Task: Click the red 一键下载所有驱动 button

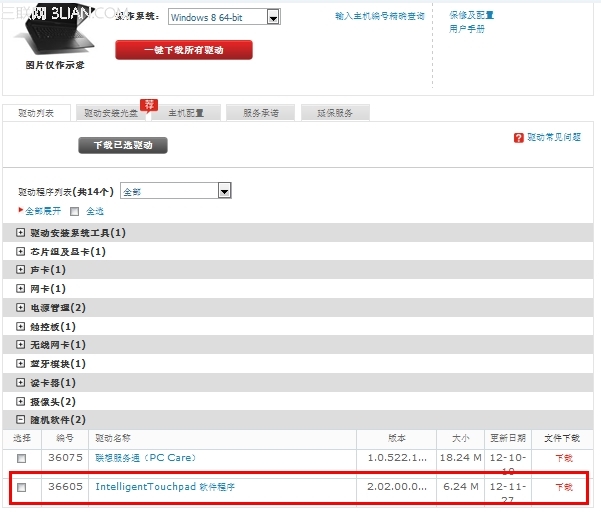Action: point(184,50)
